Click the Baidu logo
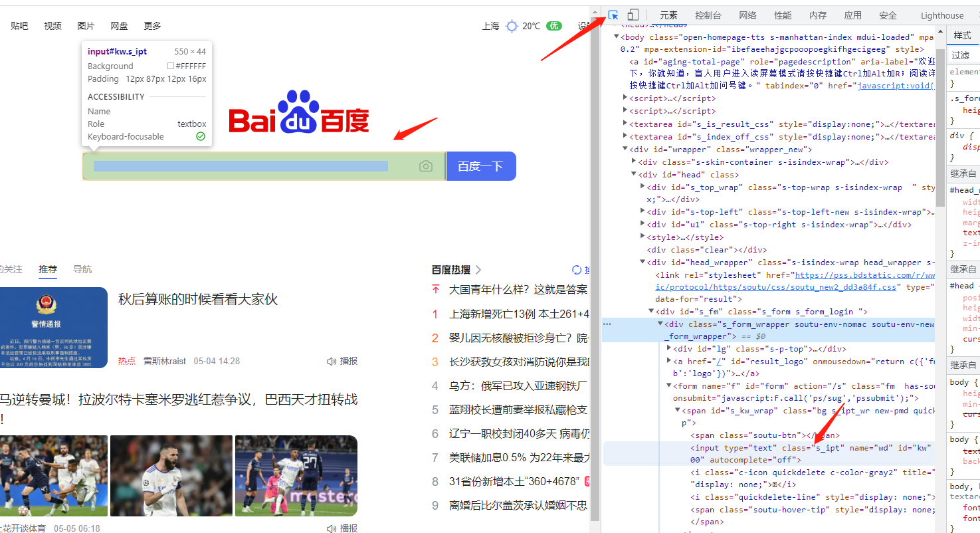Image resolution: width=980 pixels, height=533 pixels. (299, 112)
